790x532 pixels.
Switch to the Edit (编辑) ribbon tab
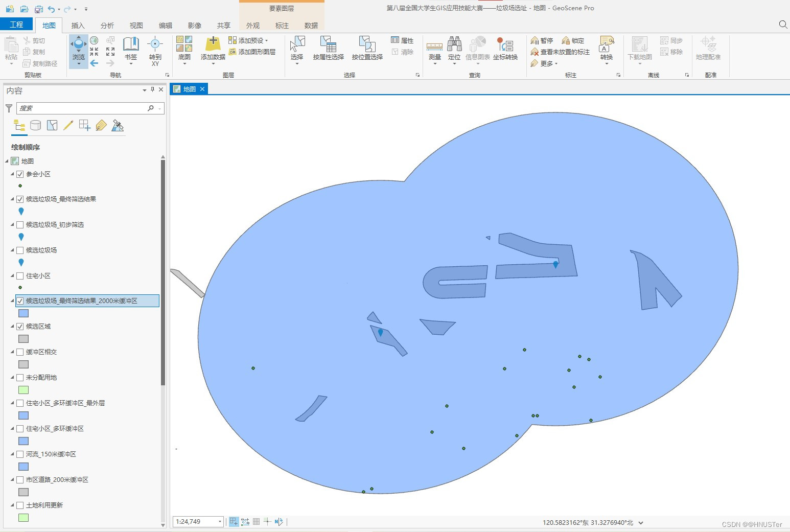coord(166,25)
